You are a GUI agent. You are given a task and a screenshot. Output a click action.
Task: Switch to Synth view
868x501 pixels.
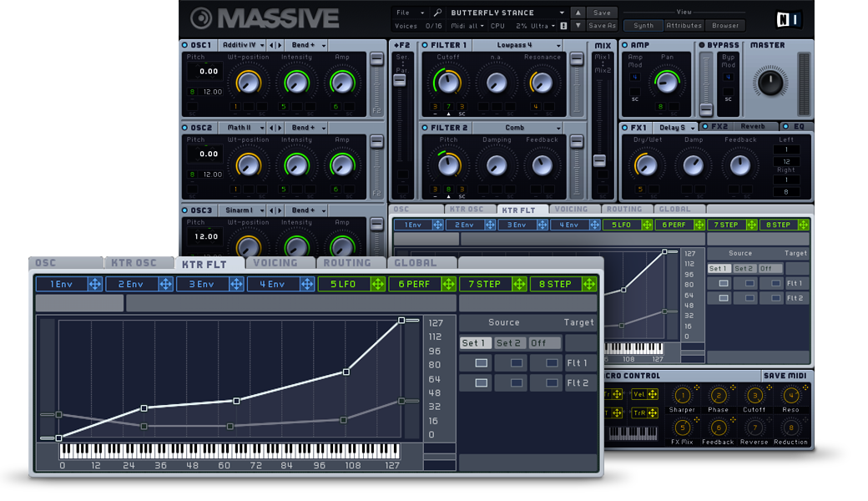tap(643, 25)
